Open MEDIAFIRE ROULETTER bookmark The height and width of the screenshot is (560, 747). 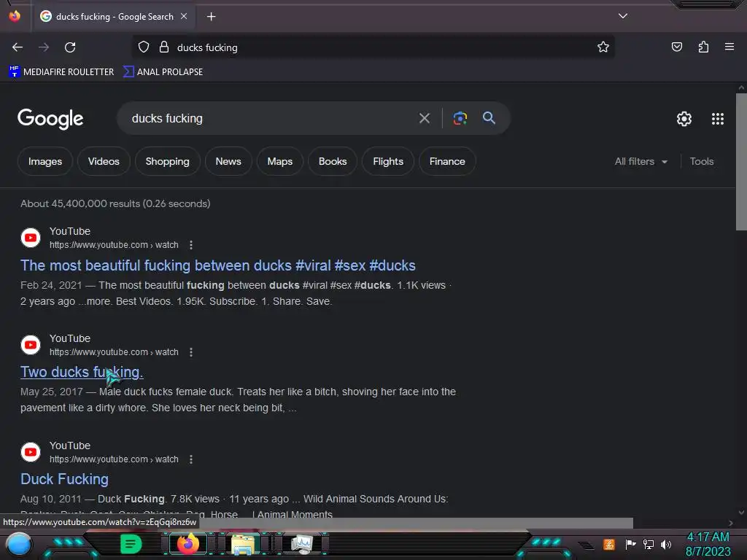pos(61,72)
